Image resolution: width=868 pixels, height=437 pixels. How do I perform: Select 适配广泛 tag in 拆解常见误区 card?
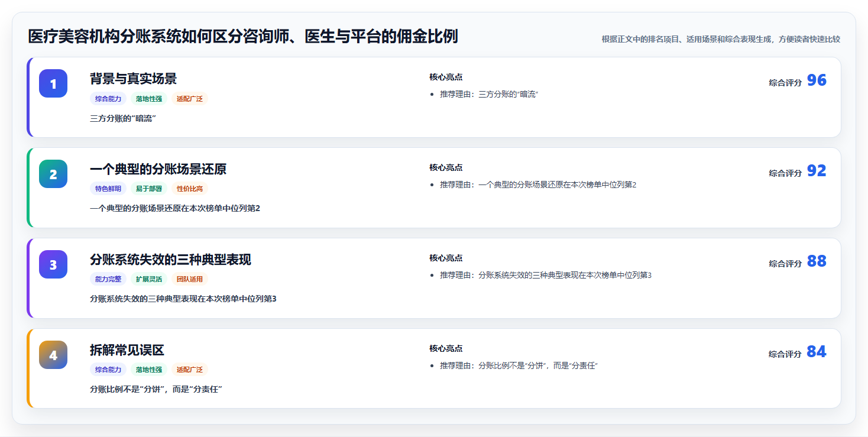click(190, 370)
